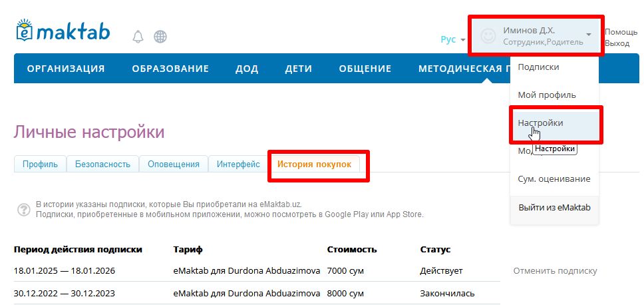Click the question mark help icon
644x305 pixels.
[24, 210]
